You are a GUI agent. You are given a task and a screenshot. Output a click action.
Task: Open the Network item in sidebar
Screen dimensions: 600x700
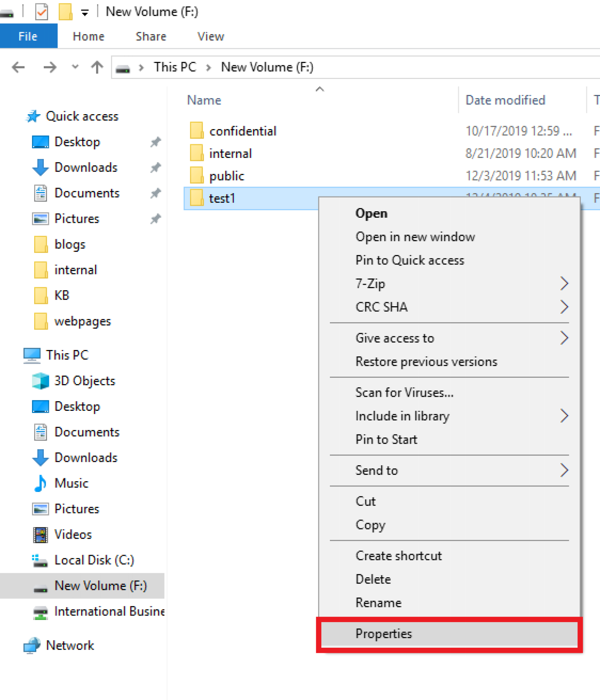click(70, 645)
